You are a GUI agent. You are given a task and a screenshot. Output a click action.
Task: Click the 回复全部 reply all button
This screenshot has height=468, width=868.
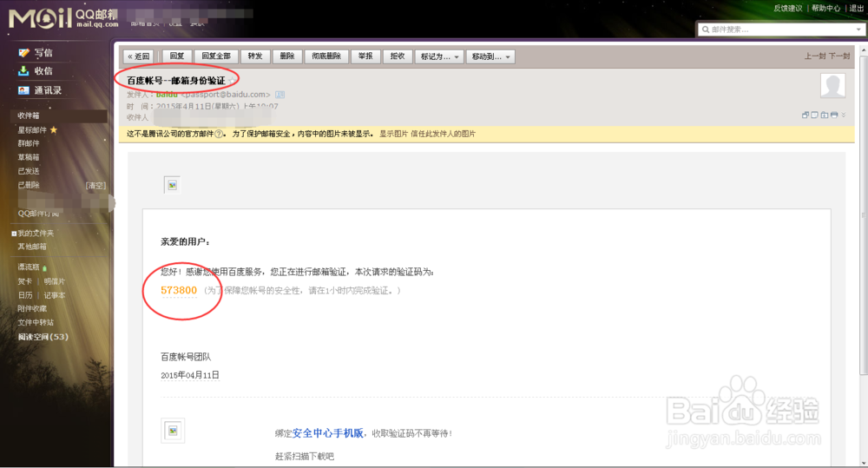coord(216,56)
